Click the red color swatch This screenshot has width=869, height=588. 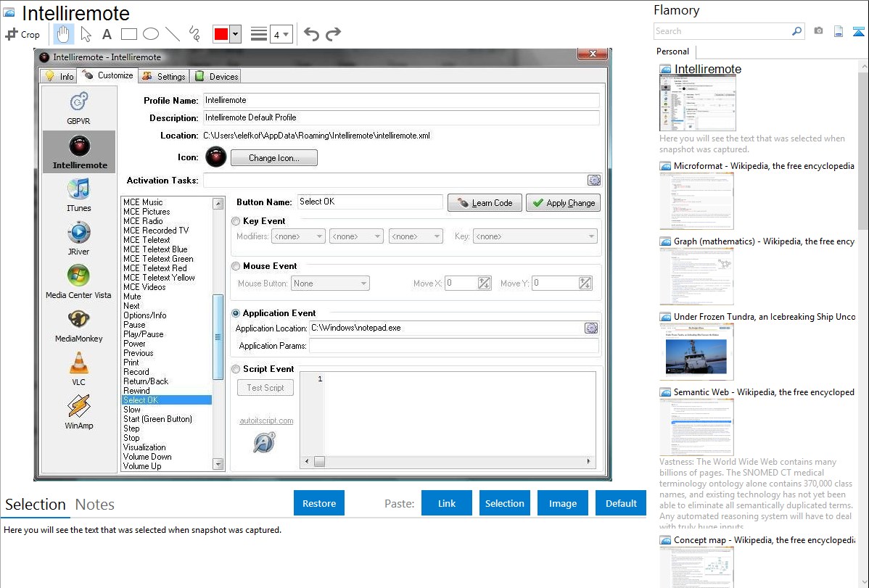[x=221, y=34]
